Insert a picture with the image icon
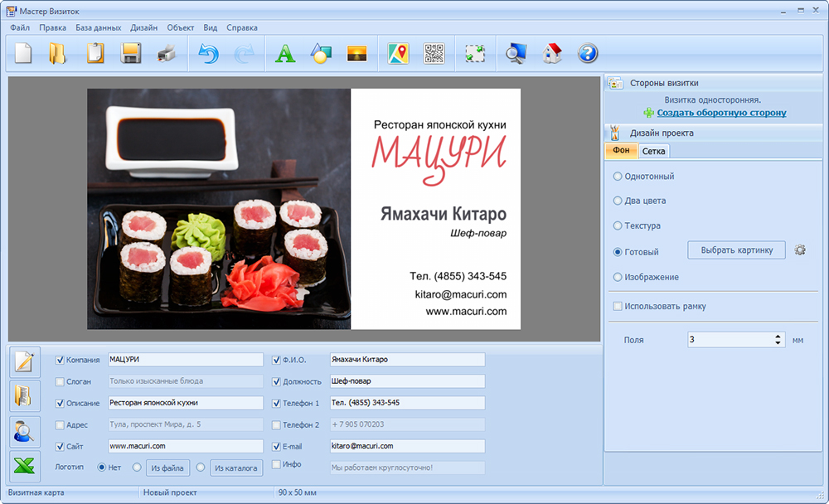The height and width of the screenshot is (504, 829). tap(357, 54)
